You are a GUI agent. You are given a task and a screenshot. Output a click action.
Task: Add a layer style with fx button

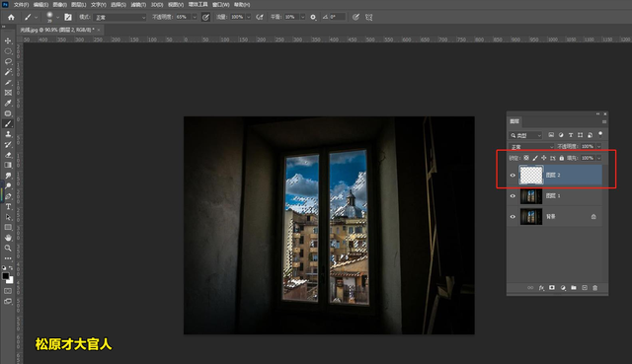tap(541, 288)
